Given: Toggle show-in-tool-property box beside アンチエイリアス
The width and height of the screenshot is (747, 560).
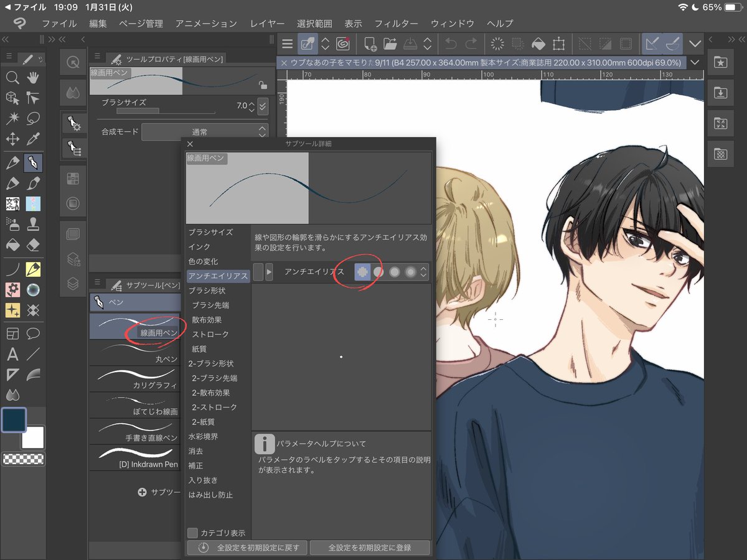Looking at the screenshot, I should [258, 271].
